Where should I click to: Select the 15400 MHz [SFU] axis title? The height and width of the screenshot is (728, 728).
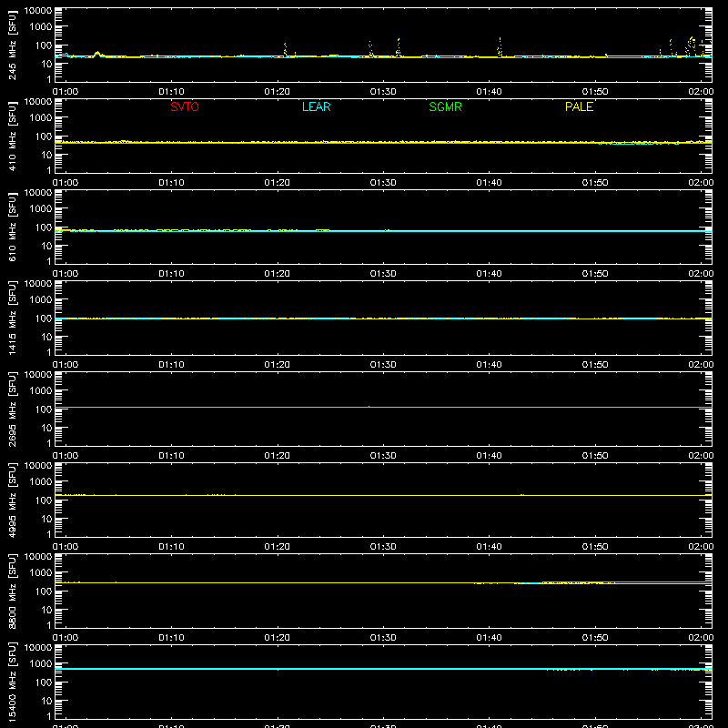[13, 682]
